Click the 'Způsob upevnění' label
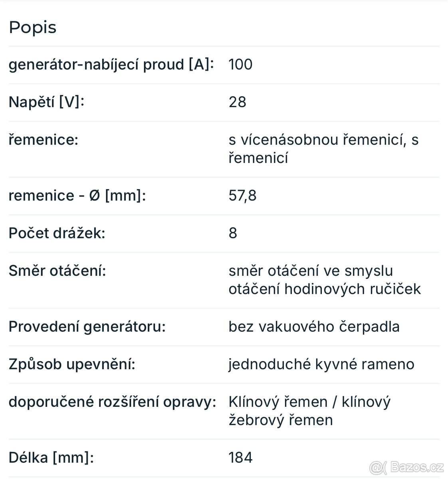This screenshot has height=479, width=448. point(72,364)
